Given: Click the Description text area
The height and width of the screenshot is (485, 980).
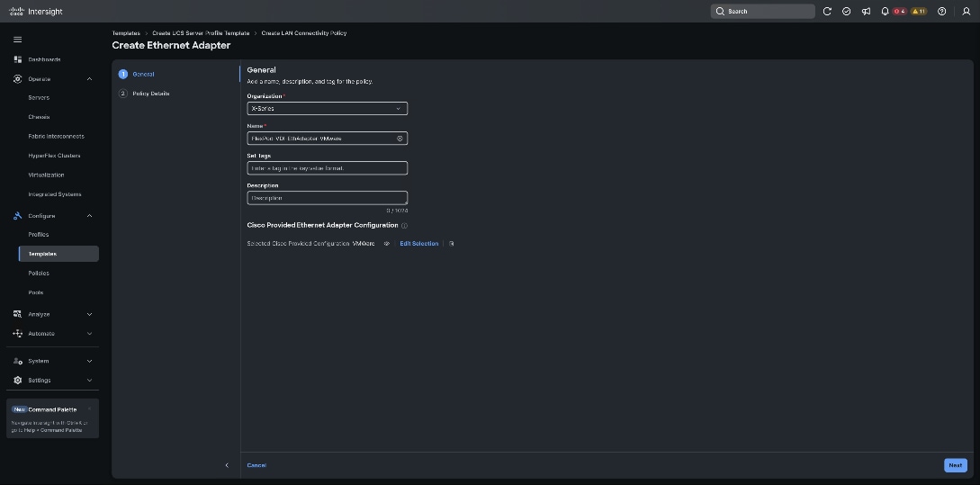Looking at the screenshot, I should [x=327, y=198].
